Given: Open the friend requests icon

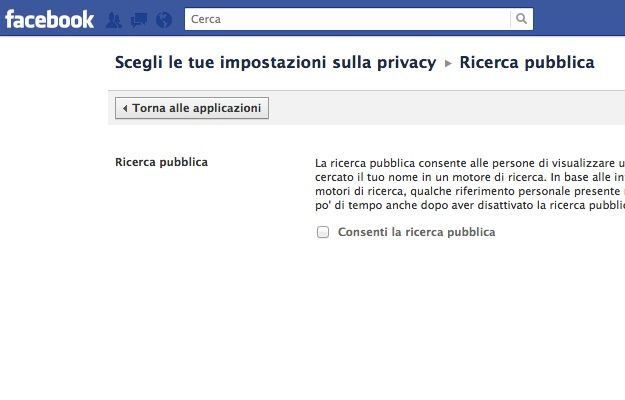Looking at the screenshot, I should click(114, 20).
